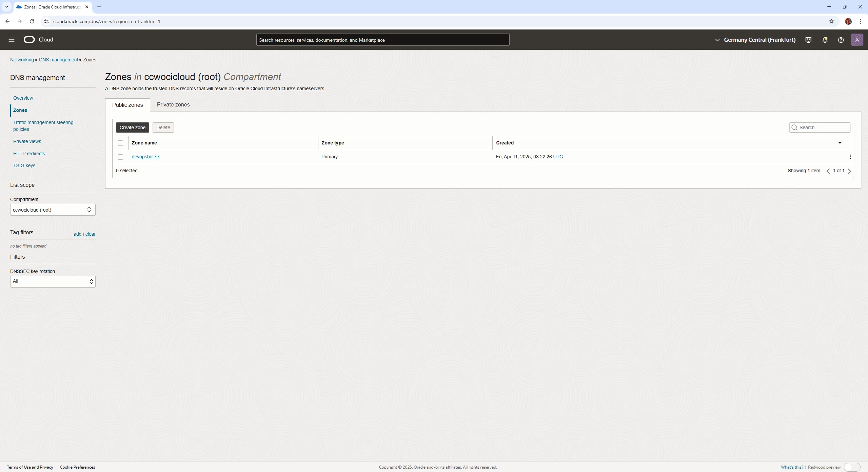Viewport: 868px width, 472px height.
Task: Open Cookie Preferences link
Action: tap(77, 467)
